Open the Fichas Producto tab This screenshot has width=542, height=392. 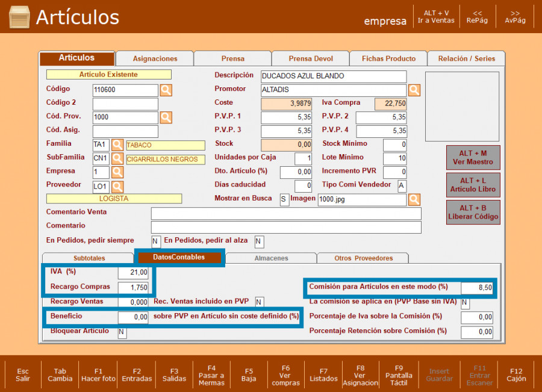[x=388, y=58]
